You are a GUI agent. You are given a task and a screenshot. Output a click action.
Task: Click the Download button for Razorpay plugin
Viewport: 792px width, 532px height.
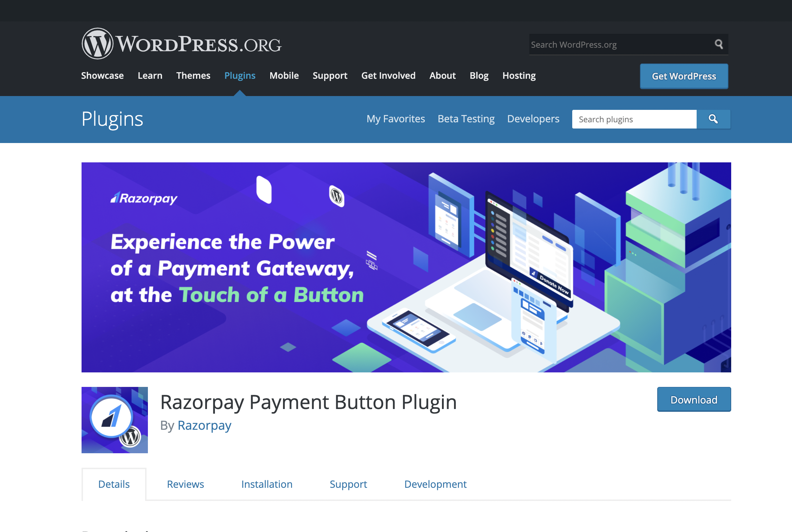(x=694, y=400)
